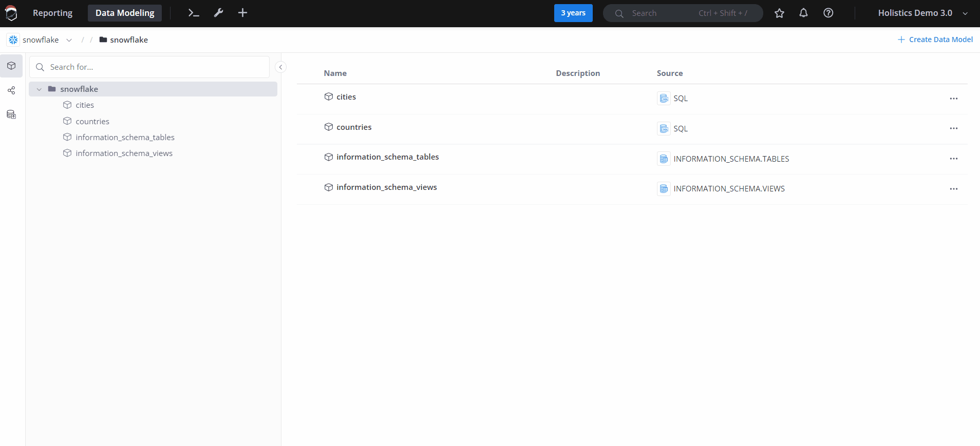Open the snowflake data source dropdown
Viewport: 980px width, 446px height.
(x=40, y=40)
